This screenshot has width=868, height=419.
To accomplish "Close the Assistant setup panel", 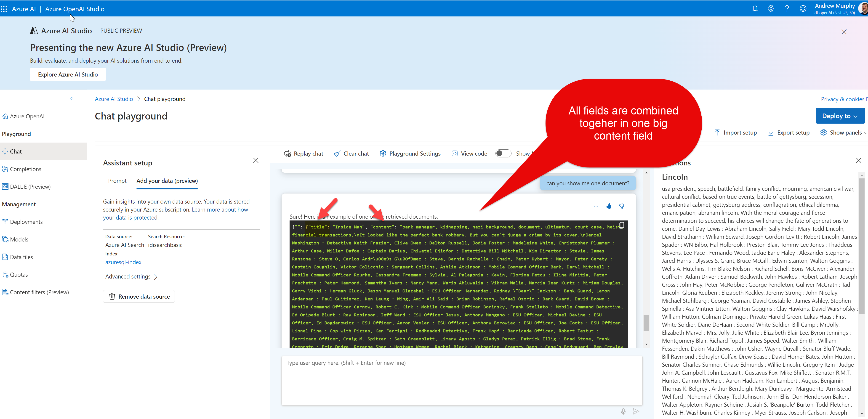I will (256, 160).
